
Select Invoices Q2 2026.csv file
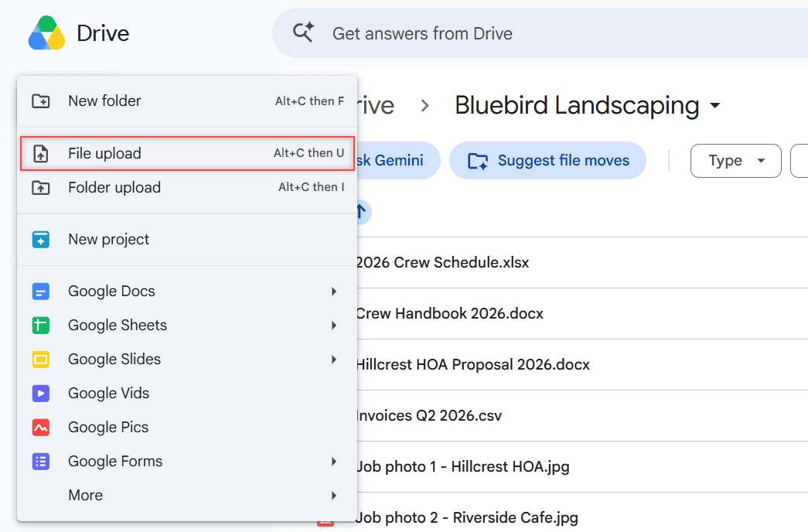pyautogui.click(x=428, y=415)
